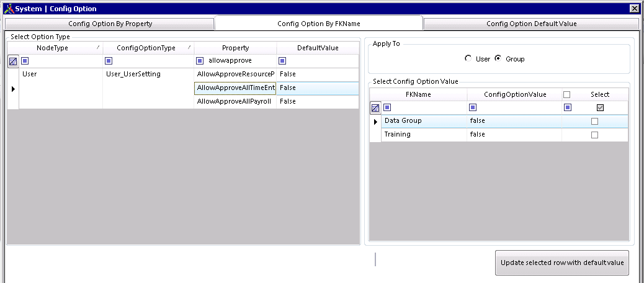The image size is (644, 283).
Task: Click the Select column filter condition icon
Action: tap(568, 107)
